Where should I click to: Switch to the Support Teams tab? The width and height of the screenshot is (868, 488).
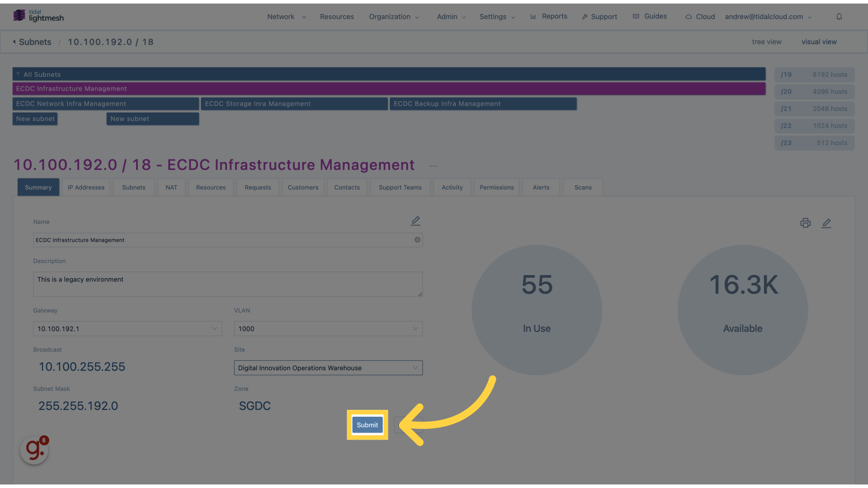click(400, 187)
